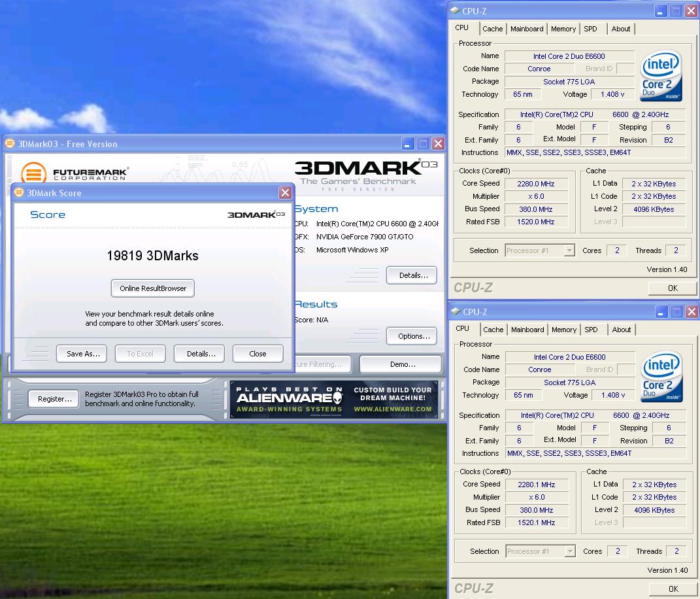Open System Details in 3DMark03 window
Screen dimensions: 700x599
[412, 275]
